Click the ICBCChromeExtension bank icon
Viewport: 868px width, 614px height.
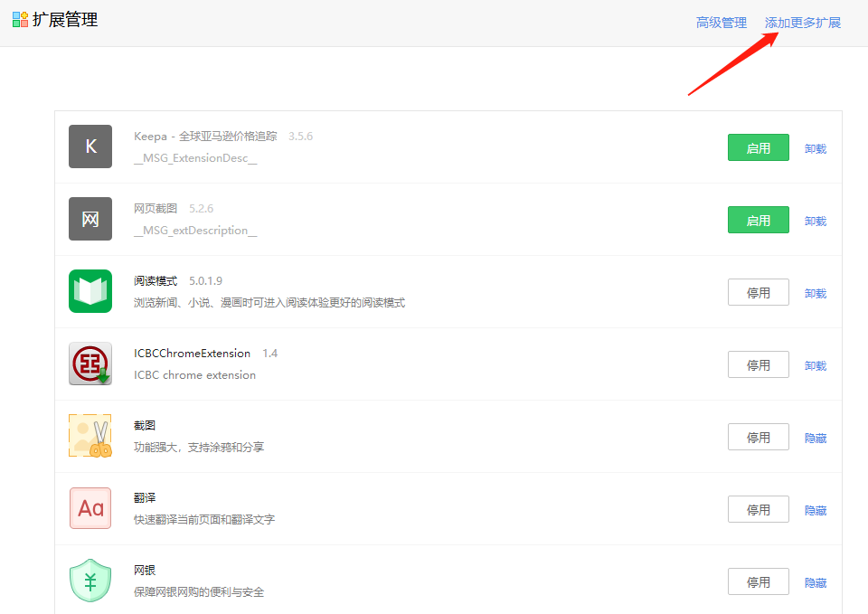pyautogui.click(x=90, y=364)
